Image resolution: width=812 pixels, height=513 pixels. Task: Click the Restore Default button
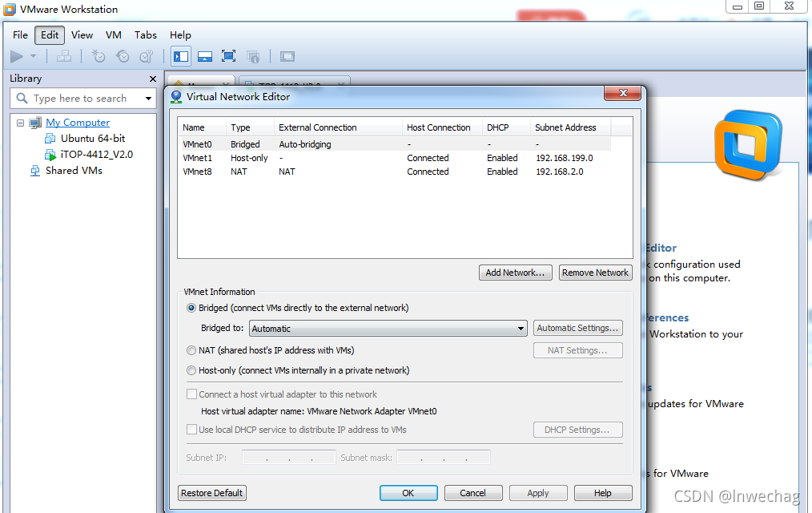pos(211,493)
